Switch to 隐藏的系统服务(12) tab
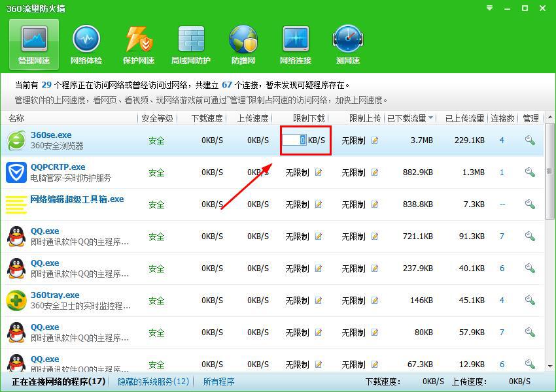This screenshot has height=392, width=556. (x=153, y=382)
